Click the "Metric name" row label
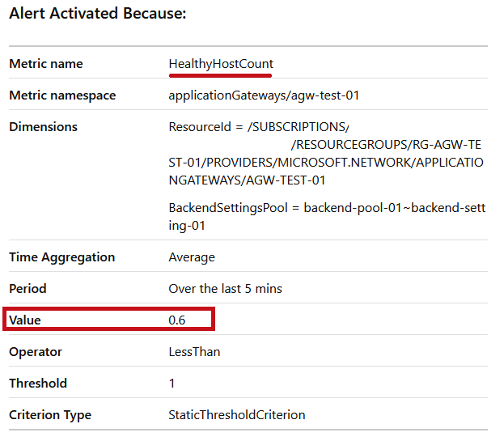This screenshot has width=504, height=441. pyautogui.click(x=46, y=64)
